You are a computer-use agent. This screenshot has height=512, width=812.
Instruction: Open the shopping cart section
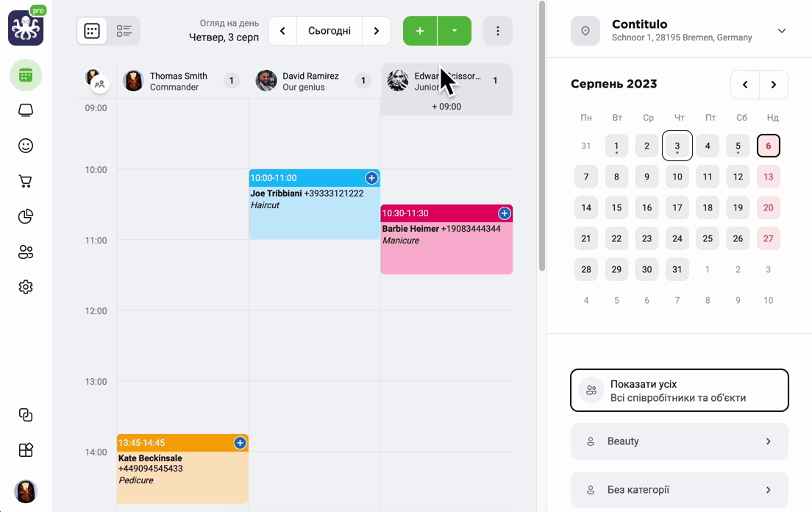[25, 181]
